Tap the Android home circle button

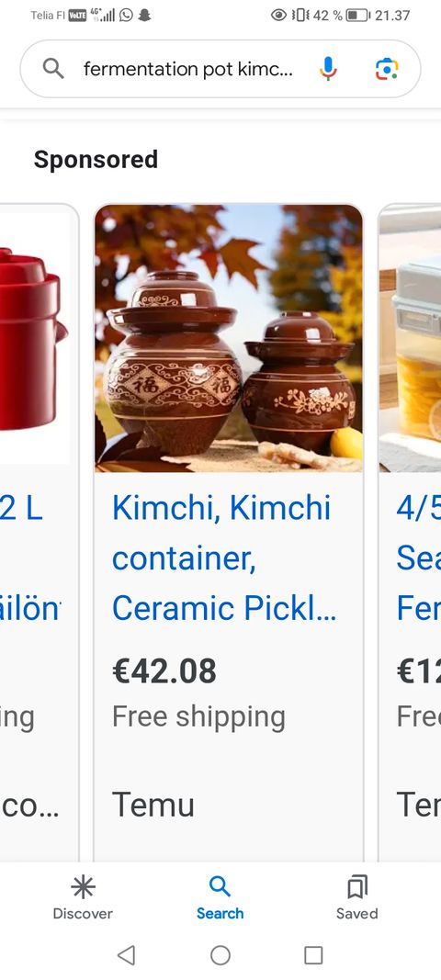pos(220,955)
